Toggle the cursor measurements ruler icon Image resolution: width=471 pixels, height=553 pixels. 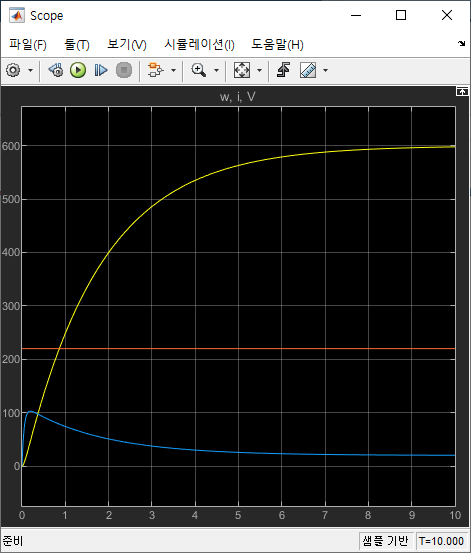(x=308, y=70)
